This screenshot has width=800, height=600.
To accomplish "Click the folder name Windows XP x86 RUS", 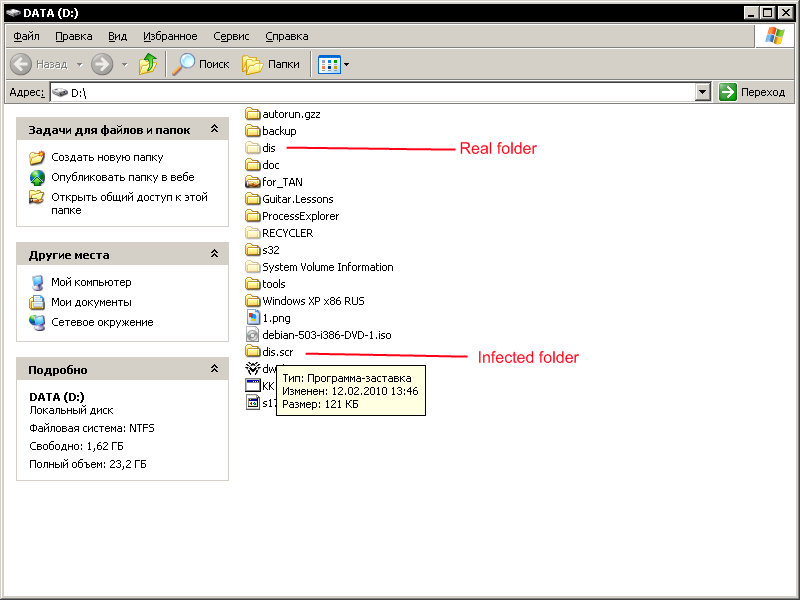I will click(x=313, y=301).
